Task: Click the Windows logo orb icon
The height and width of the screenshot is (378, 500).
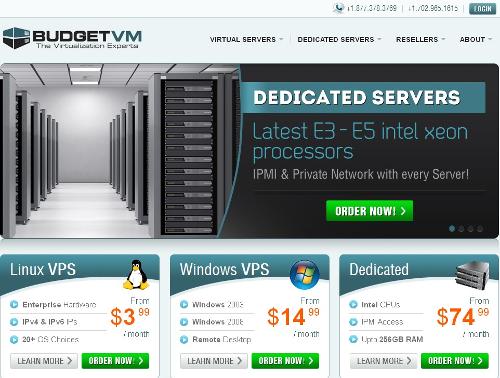Action: tap(304, 275)
